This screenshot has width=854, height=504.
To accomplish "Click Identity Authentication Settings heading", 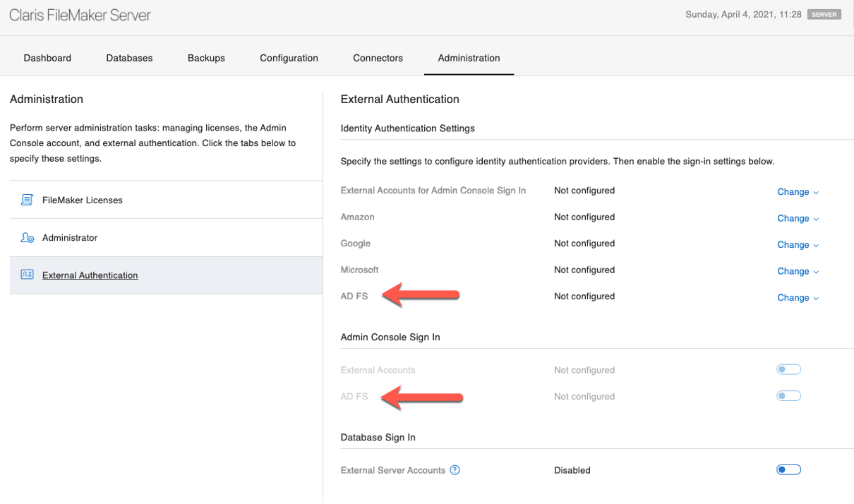I will (x=408, y=128).
